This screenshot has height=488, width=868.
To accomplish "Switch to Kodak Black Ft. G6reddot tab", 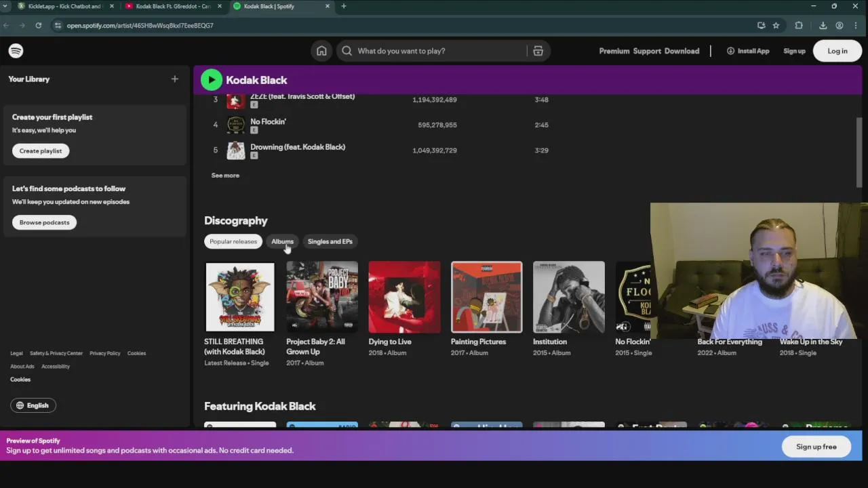I will (173, 6).
